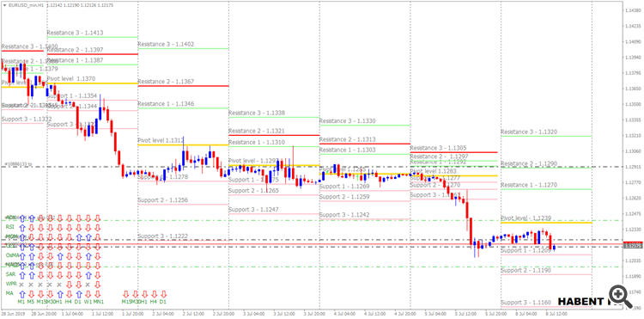
Task: Click the OsMA W1 blue up arrow
Action: click(88, 256)
